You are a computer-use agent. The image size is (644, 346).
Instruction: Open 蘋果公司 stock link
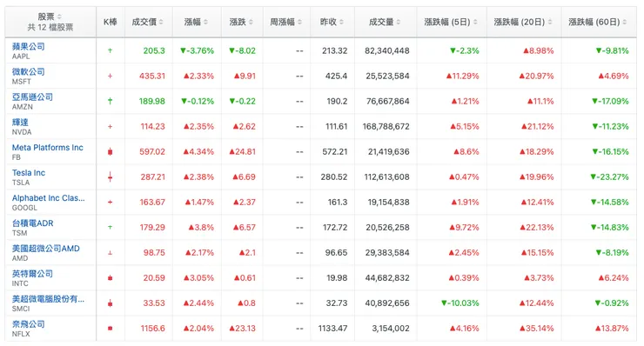click(x=29, y=46)
